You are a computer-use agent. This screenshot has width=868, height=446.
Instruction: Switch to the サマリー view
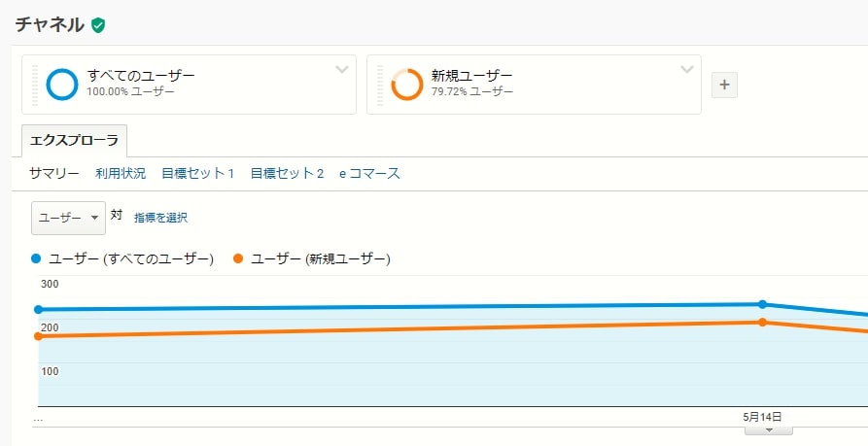coord(53,173)
